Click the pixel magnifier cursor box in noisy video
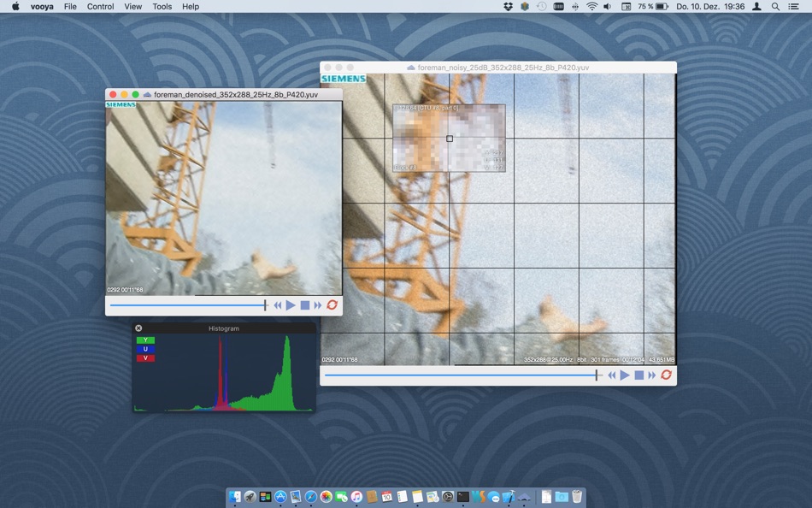Screen dimensions: 812x508 point(450,139)
